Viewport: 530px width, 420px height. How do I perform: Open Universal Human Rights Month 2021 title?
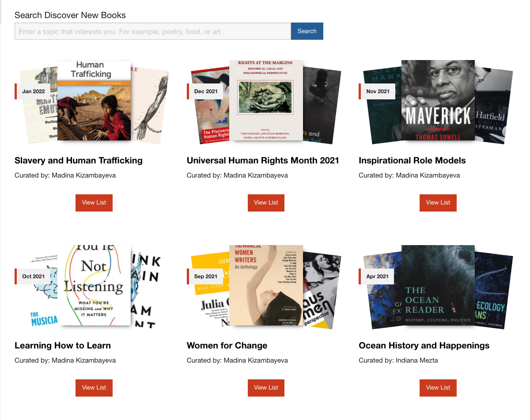263,160
